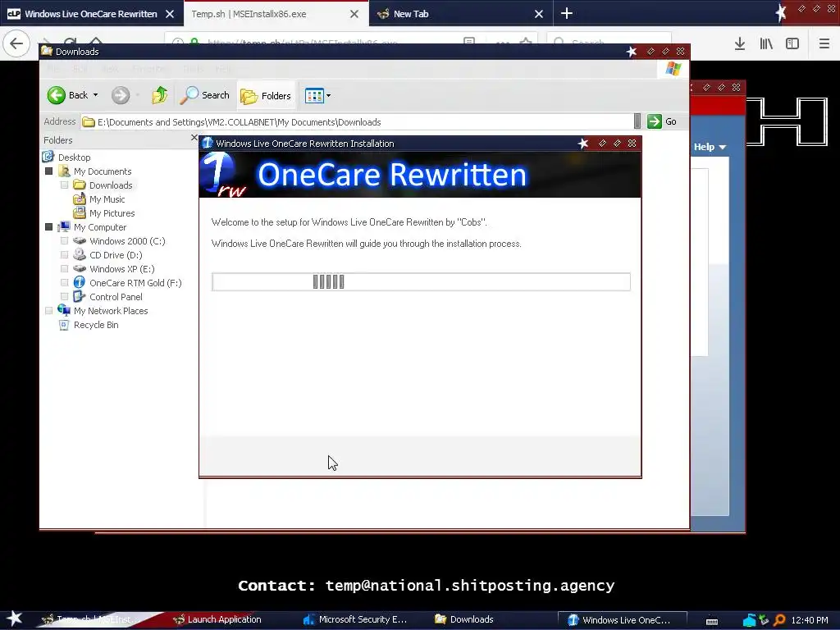The image size is (840, 630).
Task: Click the 12:40 PM taskbar clock
Action: click(810, 620)
